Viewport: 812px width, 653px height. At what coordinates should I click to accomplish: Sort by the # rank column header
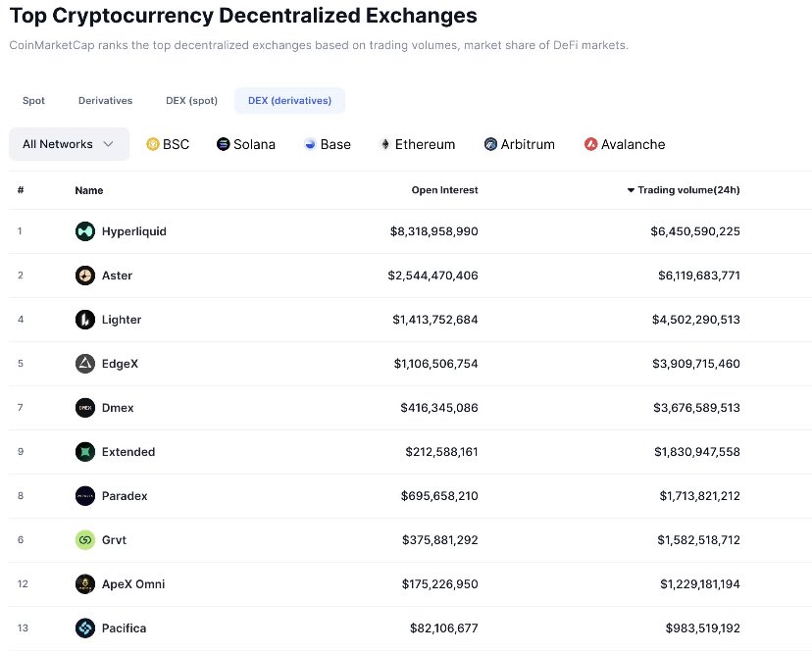[x=21, y=190]
